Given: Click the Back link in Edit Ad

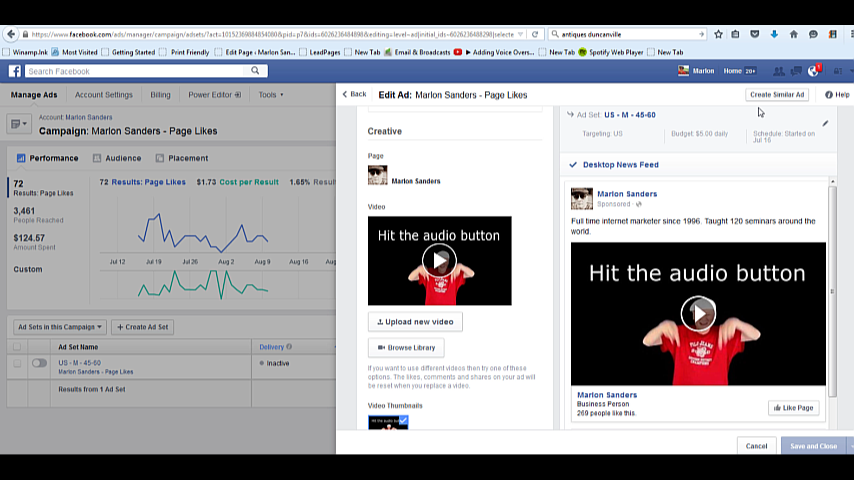Looking at the screenshot, I should coord(354,94).
